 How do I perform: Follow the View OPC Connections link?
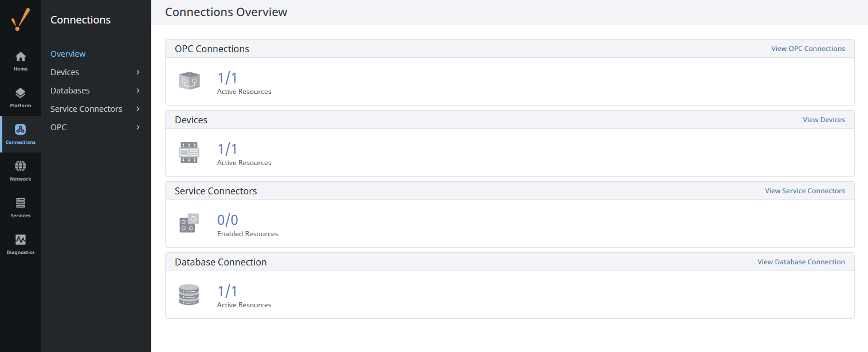[x=808, y=49]
